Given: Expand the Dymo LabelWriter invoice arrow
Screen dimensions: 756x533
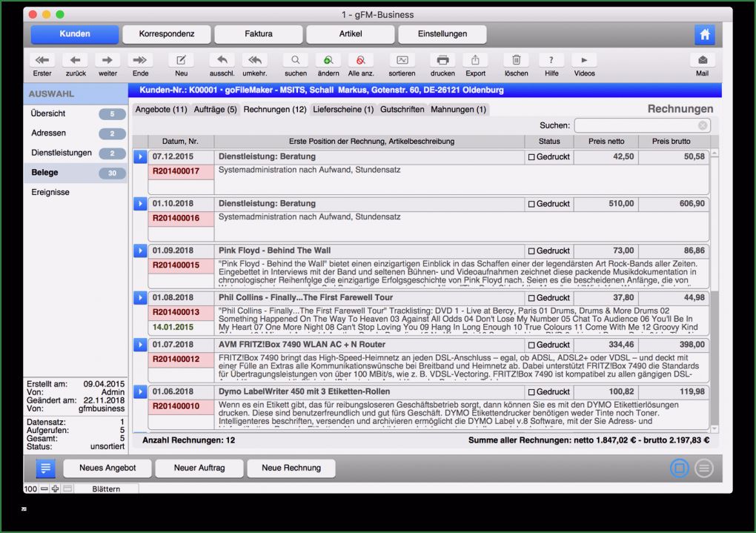Looking at the screenshot, I should click(x=140, y=391).
